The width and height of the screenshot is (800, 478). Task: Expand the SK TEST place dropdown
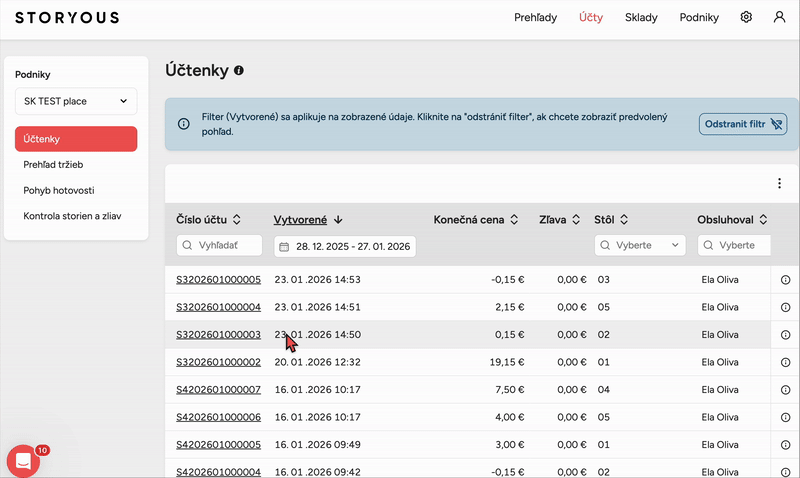76,101
